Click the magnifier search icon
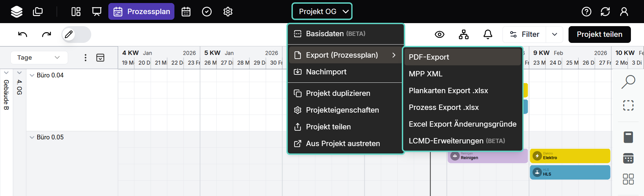Screen dimensions: 644x196 (x=628, y=82)
